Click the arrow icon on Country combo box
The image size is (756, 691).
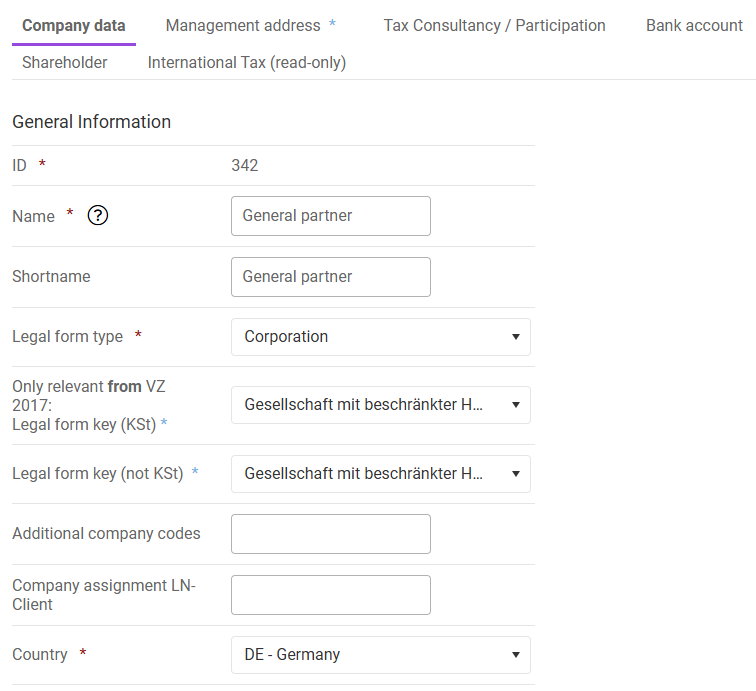coord(516,655)
